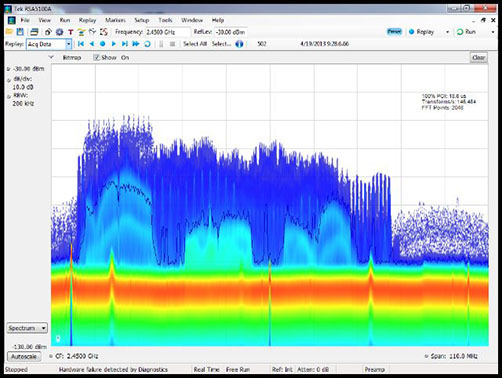The image size is (502, 378).
Task: Click the 200 kHz RBW value
Action: [23, 104]
